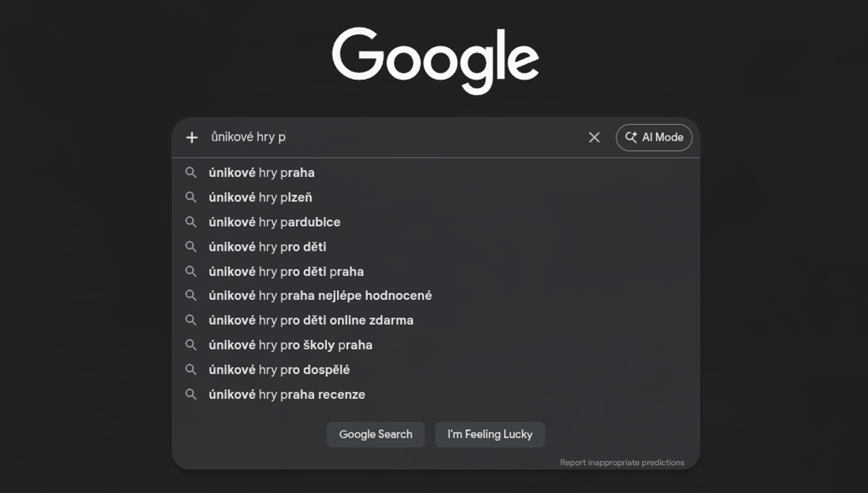Choose 'únikové hry pro děti praha' suggestion

tap(286, 271)
